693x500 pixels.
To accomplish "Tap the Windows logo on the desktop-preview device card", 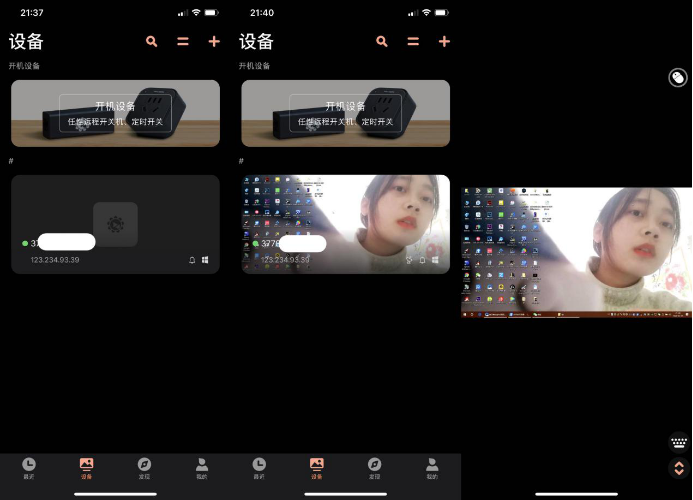I will coord(435,260).
